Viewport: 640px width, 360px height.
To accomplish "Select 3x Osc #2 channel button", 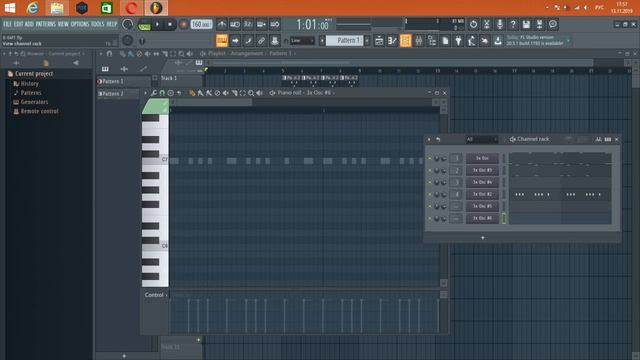I will tap(482, 194).
